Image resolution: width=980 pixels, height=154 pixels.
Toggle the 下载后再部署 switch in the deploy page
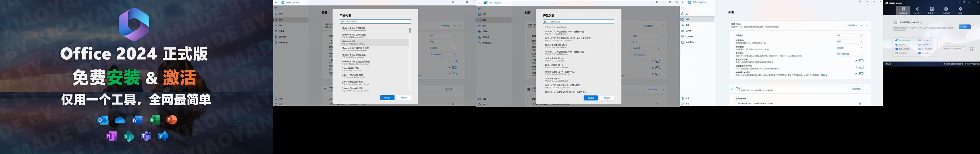(861, 61)
